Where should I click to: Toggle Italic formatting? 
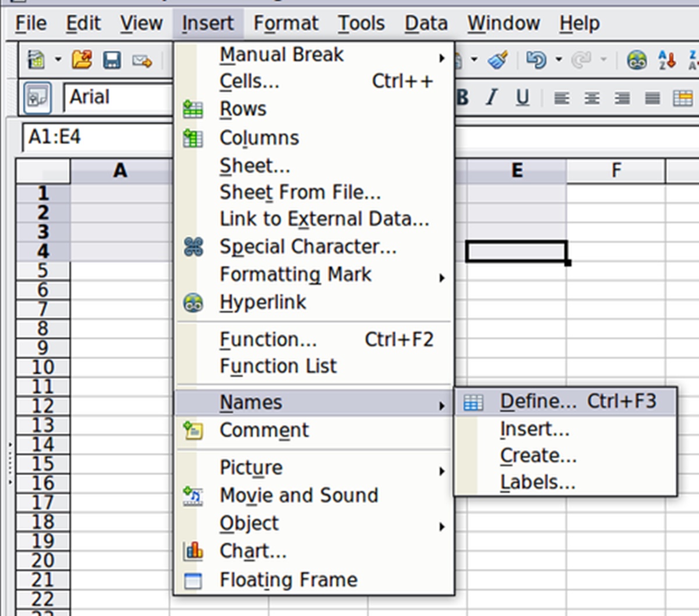[x=492, y=98]
